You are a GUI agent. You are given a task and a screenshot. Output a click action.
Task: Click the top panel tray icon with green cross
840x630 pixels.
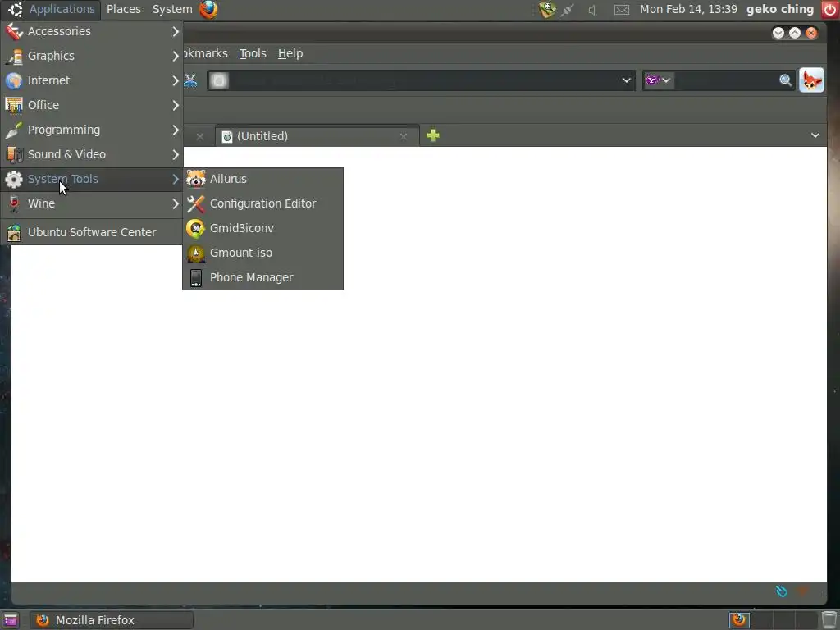tap(547, 9)
